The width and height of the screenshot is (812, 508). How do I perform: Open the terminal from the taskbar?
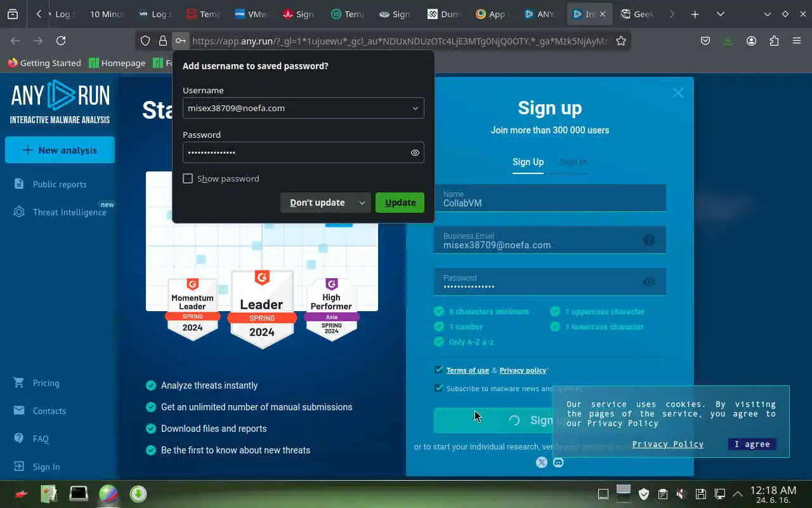[79, 493]
